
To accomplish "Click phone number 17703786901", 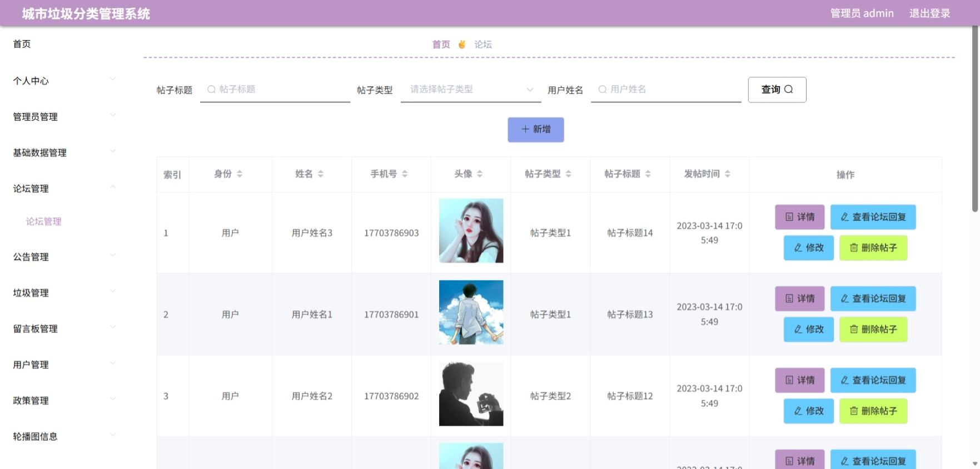I will pyautogui.click(x=391, y=315).
